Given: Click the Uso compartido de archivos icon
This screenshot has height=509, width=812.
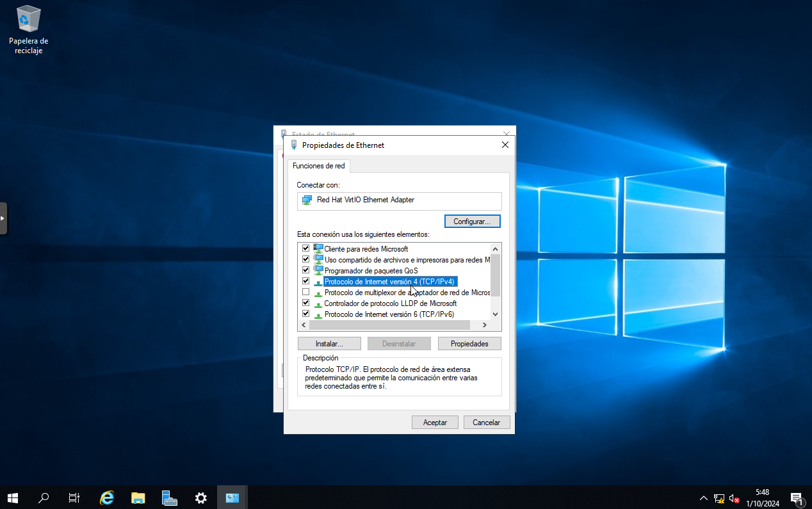Looking at the screenshot, I should click(318, 259).
